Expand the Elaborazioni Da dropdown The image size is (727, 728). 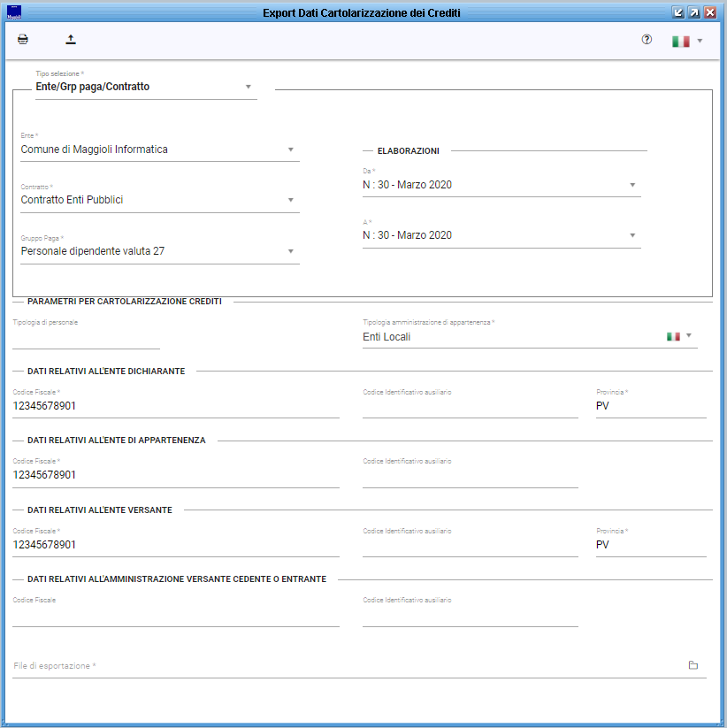click(632, 185)
